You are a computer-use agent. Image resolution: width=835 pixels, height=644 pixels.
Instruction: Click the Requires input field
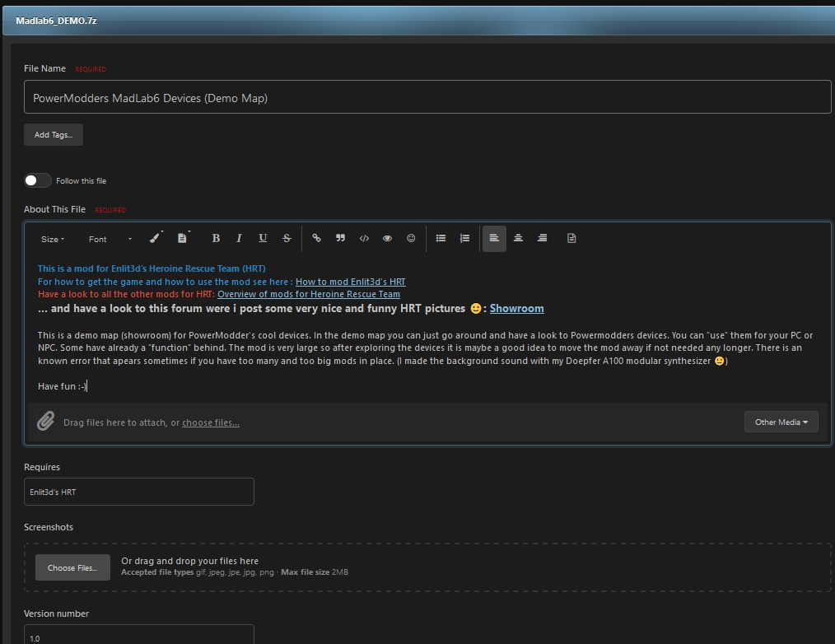(139, 492)
